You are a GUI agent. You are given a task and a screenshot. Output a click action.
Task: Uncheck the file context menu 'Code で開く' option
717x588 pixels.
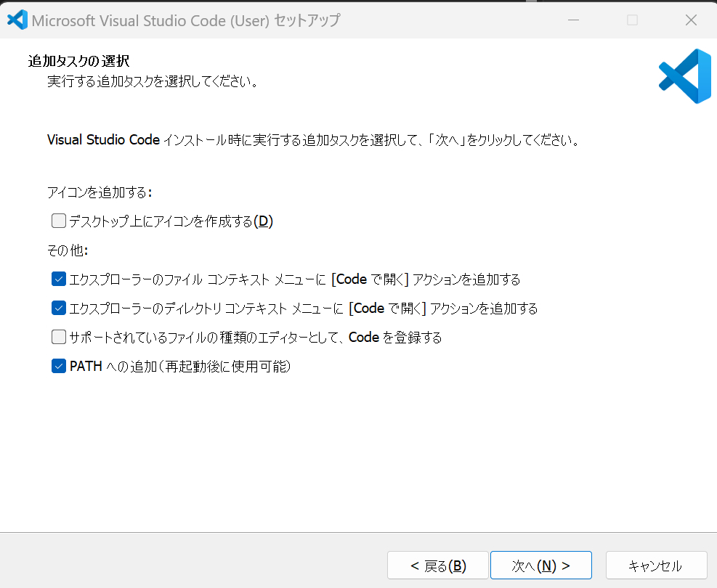59,279
